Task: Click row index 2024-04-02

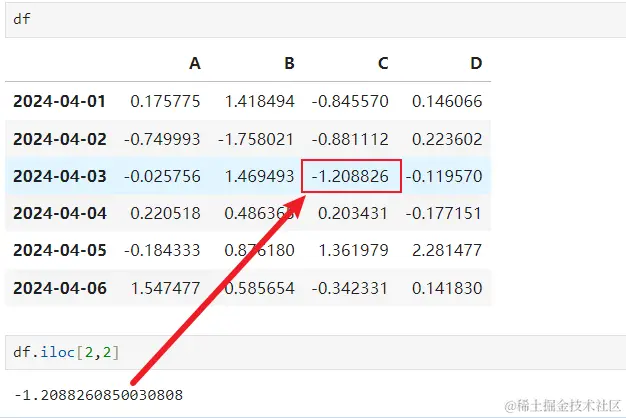Action: click(x=60, y=139)
